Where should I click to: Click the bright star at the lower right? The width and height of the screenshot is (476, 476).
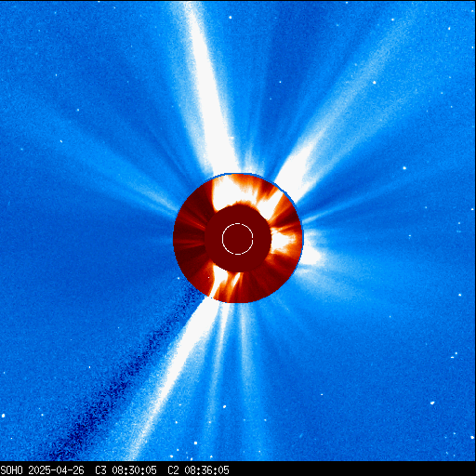click(432, 403)
